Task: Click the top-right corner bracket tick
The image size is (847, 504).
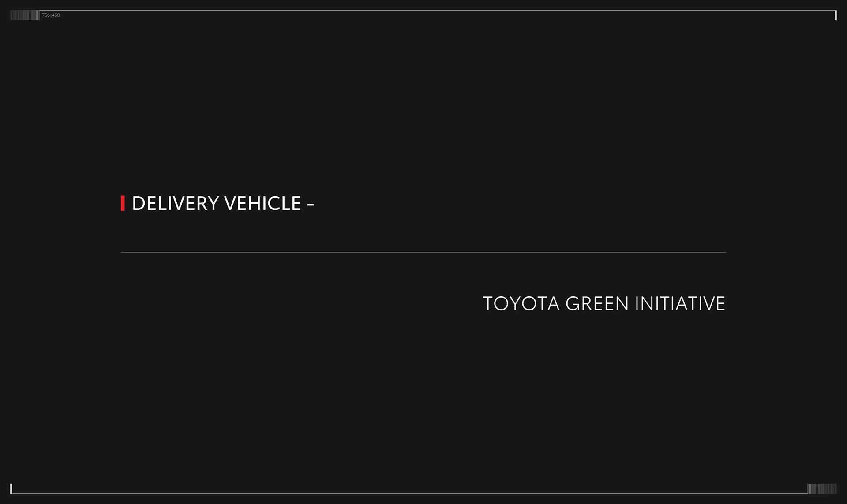Action: point(836,15)
